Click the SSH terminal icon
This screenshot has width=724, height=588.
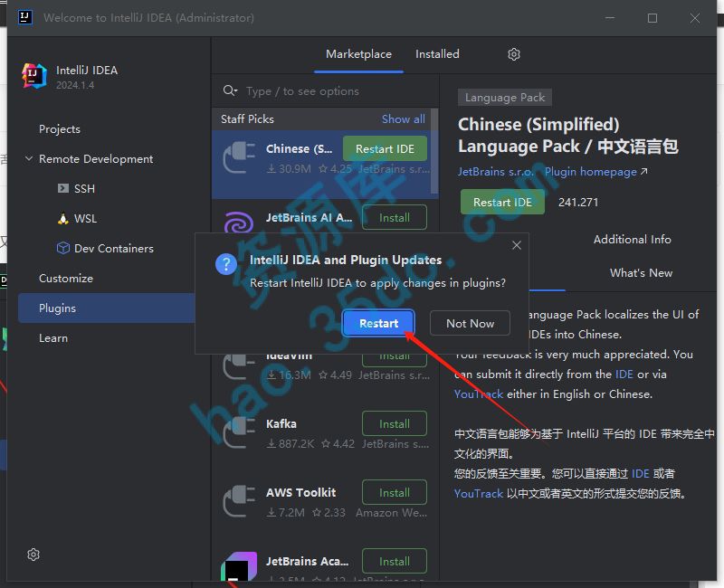pos(63,188)
